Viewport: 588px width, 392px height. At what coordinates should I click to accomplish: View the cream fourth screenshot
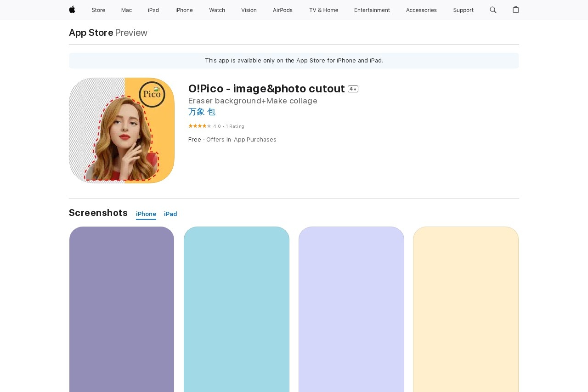[466, 309]
